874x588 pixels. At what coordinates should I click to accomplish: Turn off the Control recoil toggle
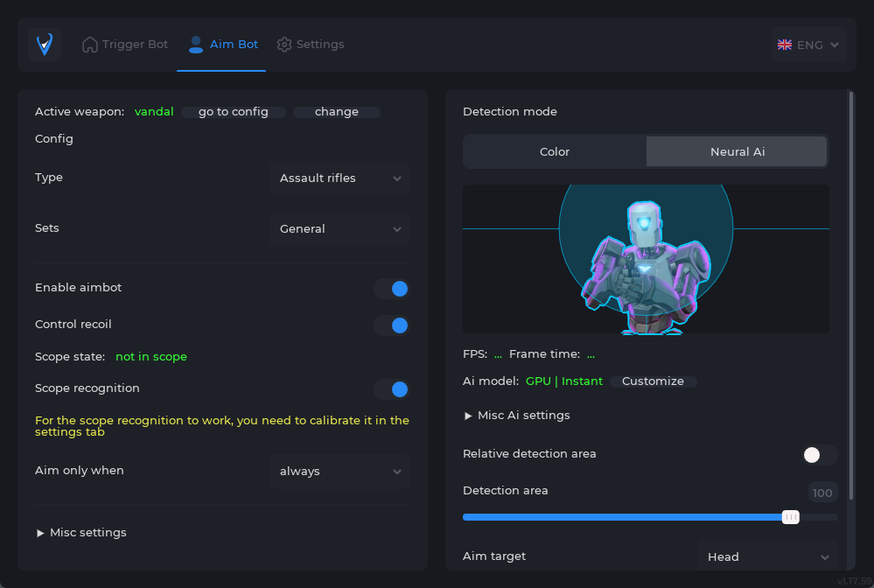coord(392,325)
